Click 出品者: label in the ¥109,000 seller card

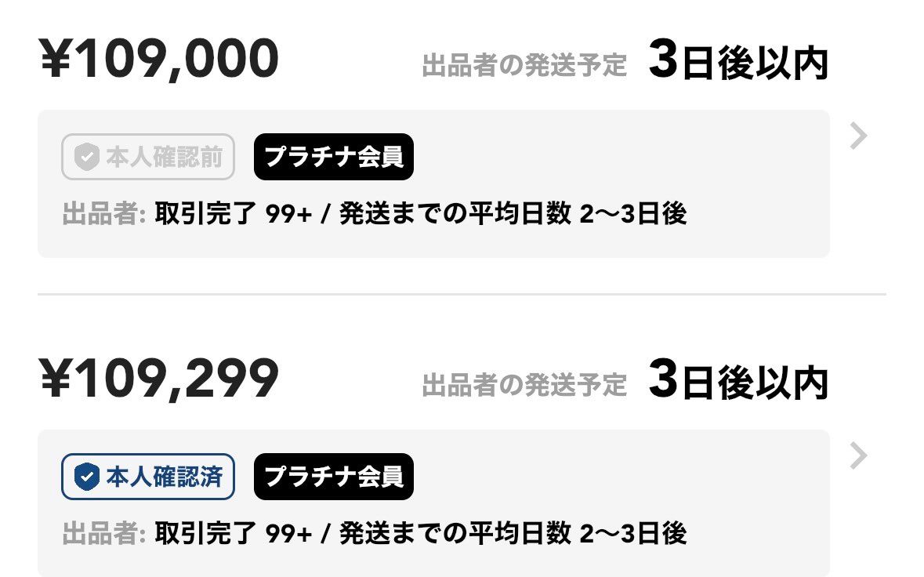pyautogui.click(x=104, y=214)
